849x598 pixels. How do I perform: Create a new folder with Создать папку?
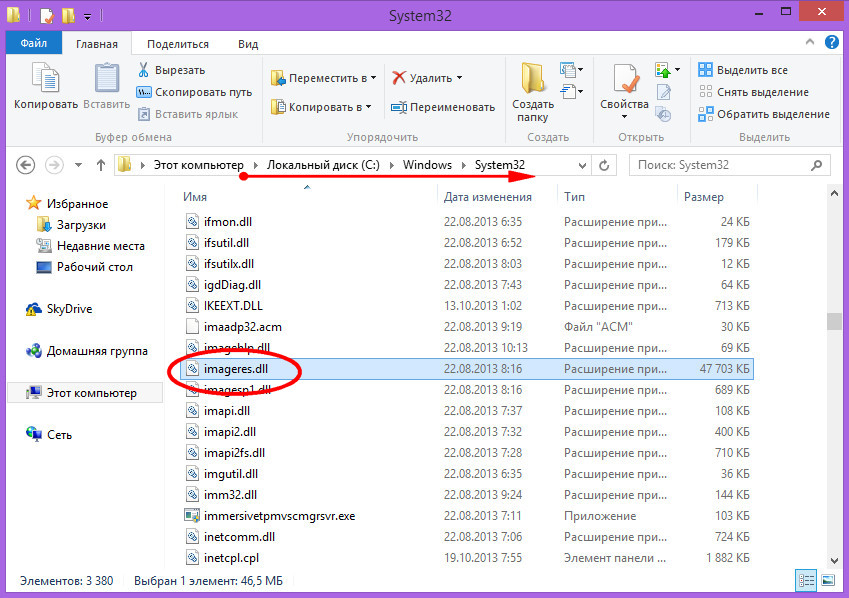point(533,90)
